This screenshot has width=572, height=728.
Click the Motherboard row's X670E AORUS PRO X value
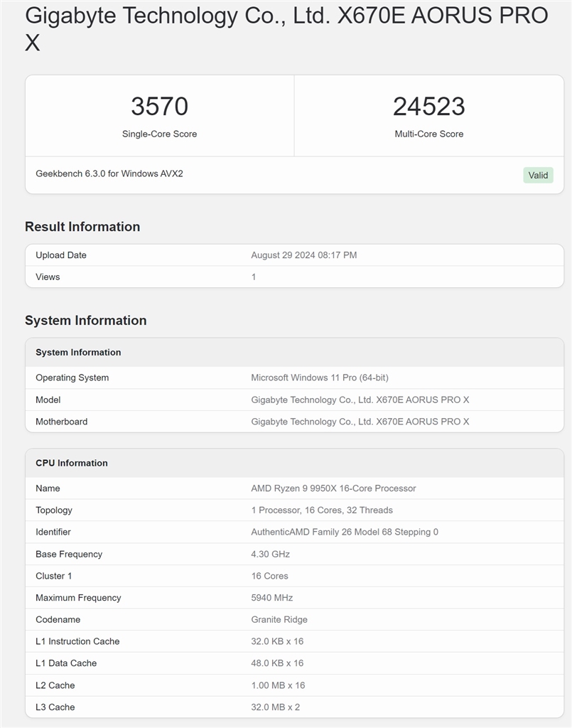pyautogui.click(x=360, y=422)
